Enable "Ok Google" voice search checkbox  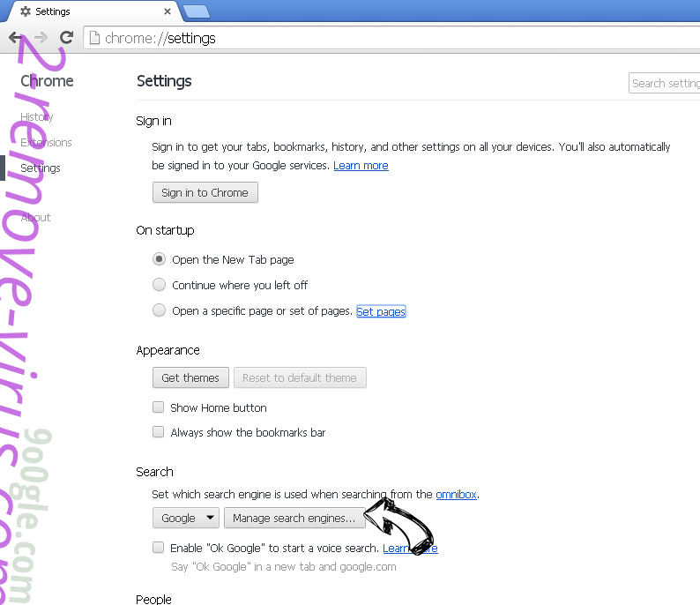tap(158, 548)
